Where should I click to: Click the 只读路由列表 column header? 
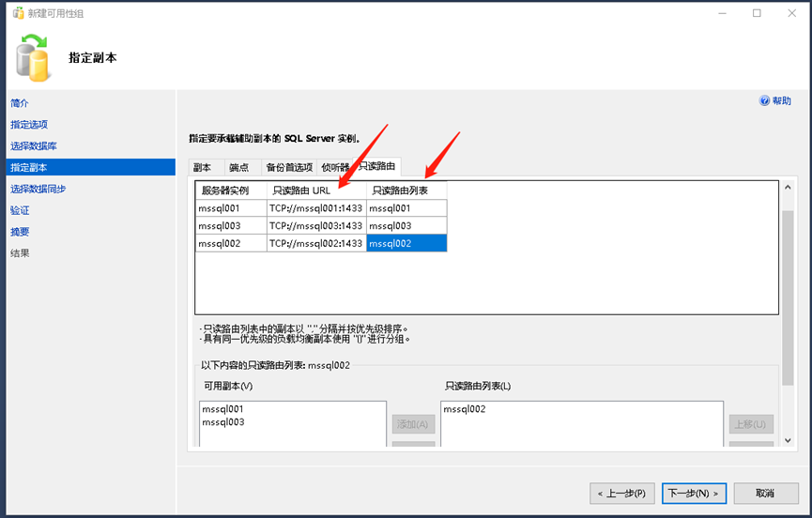406,190
